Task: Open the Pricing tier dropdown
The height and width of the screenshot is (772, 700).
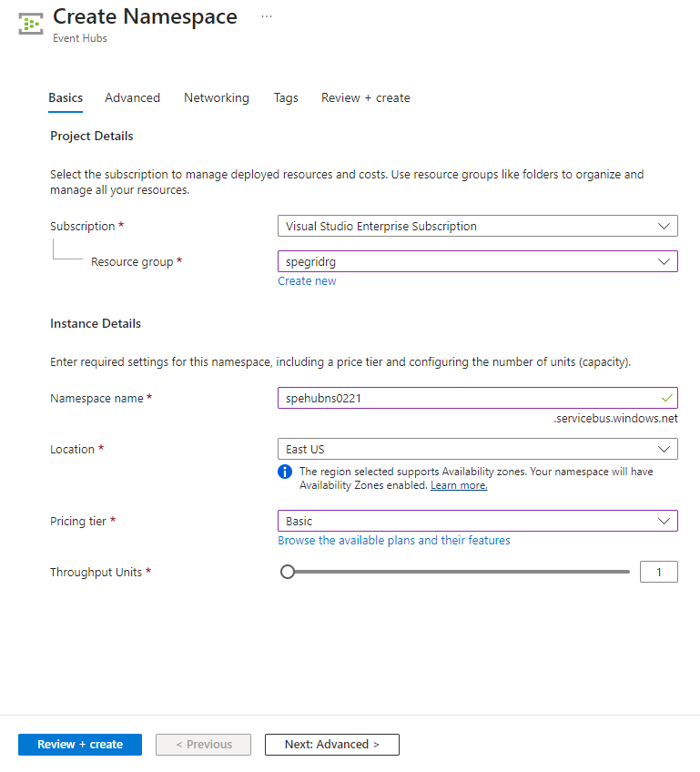Action: (x=478, y=521)
